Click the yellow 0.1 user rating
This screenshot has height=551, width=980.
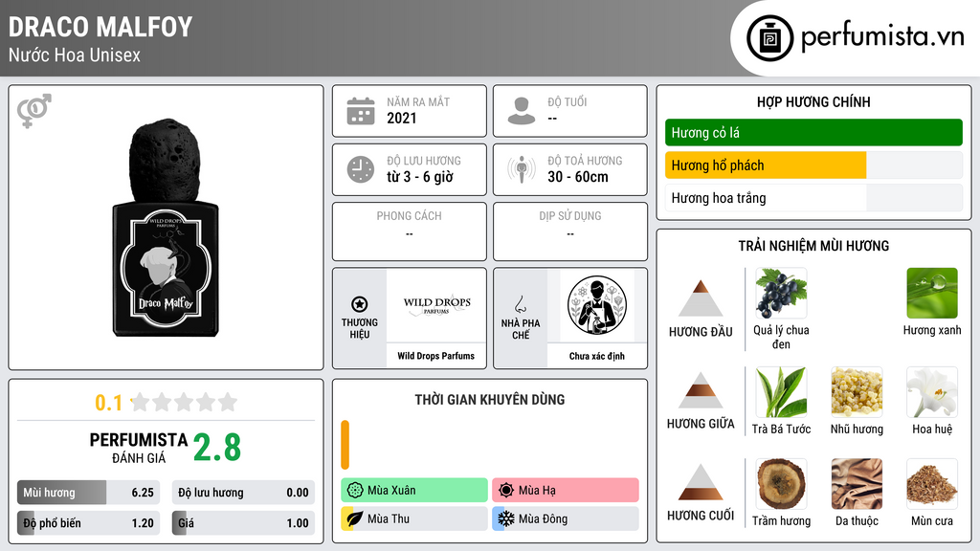coord(109,403)
